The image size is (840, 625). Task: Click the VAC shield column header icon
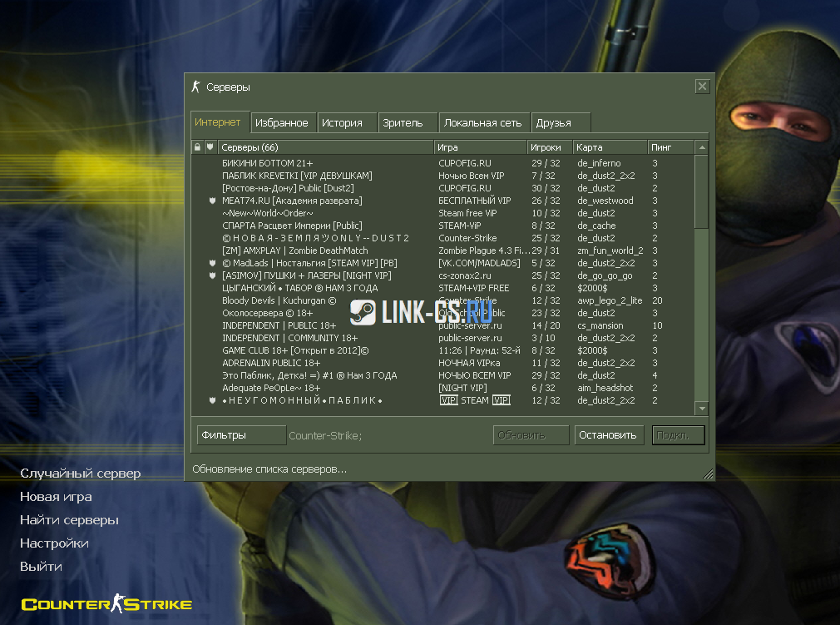point(210,147)
